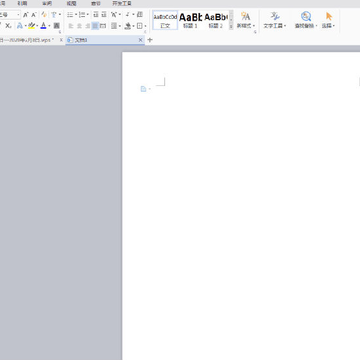Click the distributed alignment icon
Image resolution: width=360 pixels, height=360 pixels.
[x=103, y=26]
